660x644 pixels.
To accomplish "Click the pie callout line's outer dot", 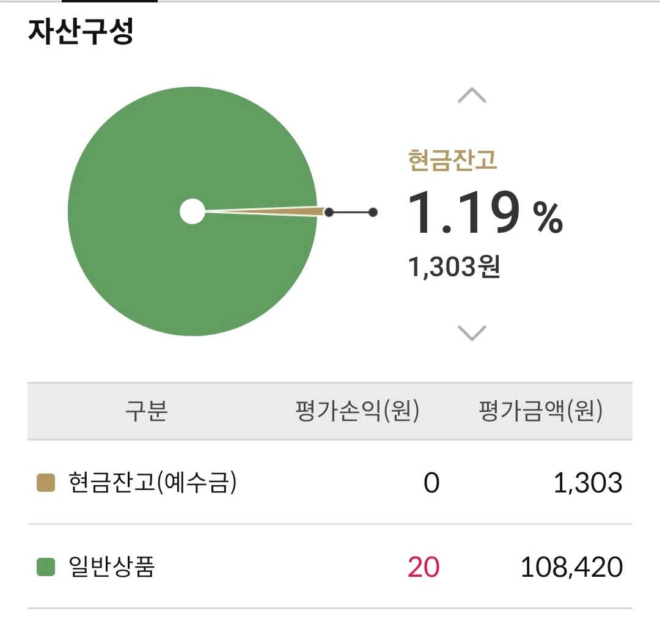I will click(373, 212).
